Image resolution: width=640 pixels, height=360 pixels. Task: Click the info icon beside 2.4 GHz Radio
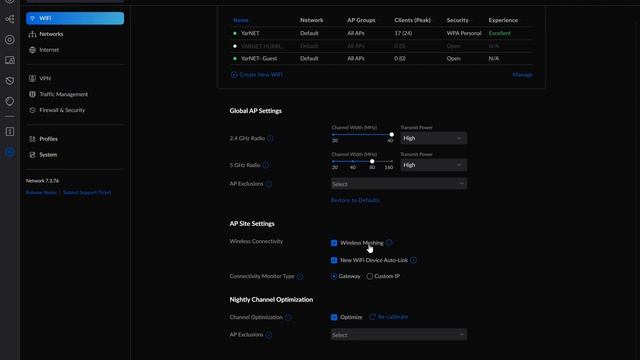click(x=270, y=138)
